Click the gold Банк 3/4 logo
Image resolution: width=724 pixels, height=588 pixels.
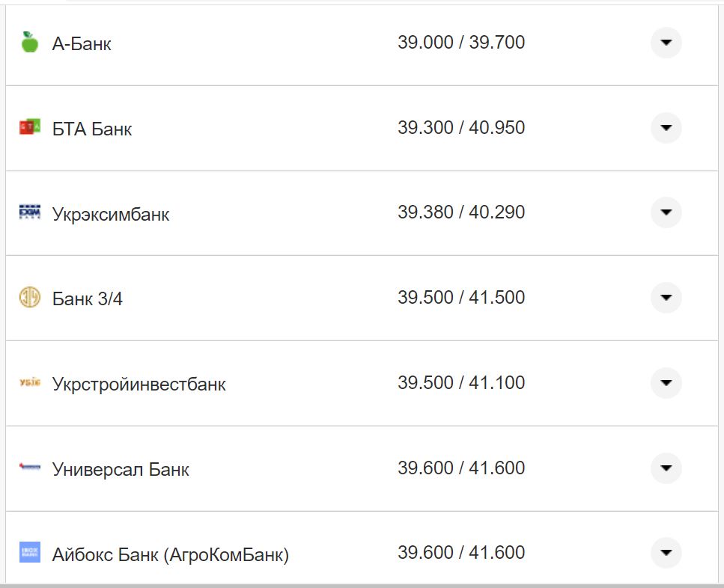[30, 298]
